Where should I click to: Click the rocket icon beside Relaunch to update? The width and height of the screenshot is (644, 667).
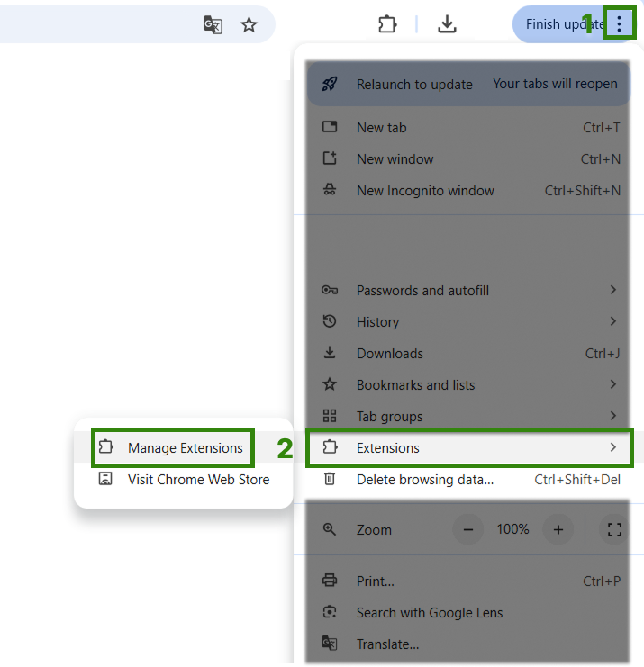coord(330,84)
